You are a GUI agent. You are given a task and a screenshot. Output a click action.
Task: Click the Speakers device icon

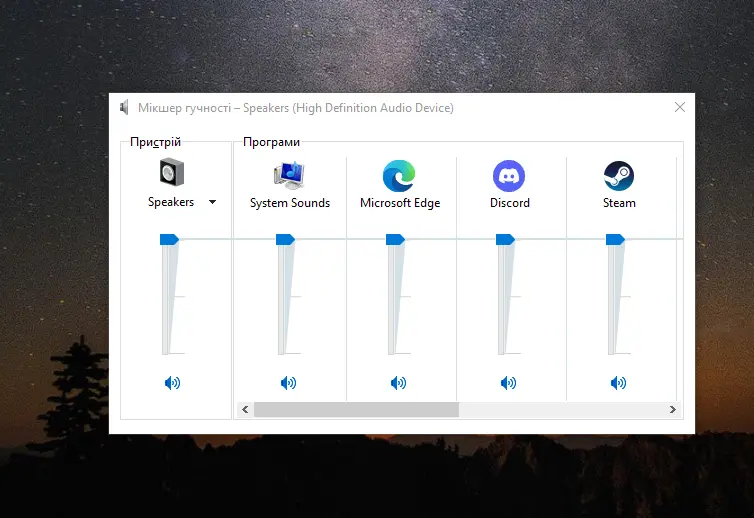pos(172,174)
